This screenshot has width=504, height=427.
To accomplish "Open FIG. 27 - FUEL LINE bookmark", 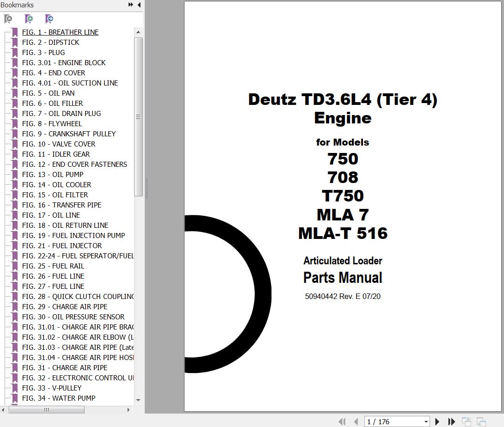I will [53, 286].
